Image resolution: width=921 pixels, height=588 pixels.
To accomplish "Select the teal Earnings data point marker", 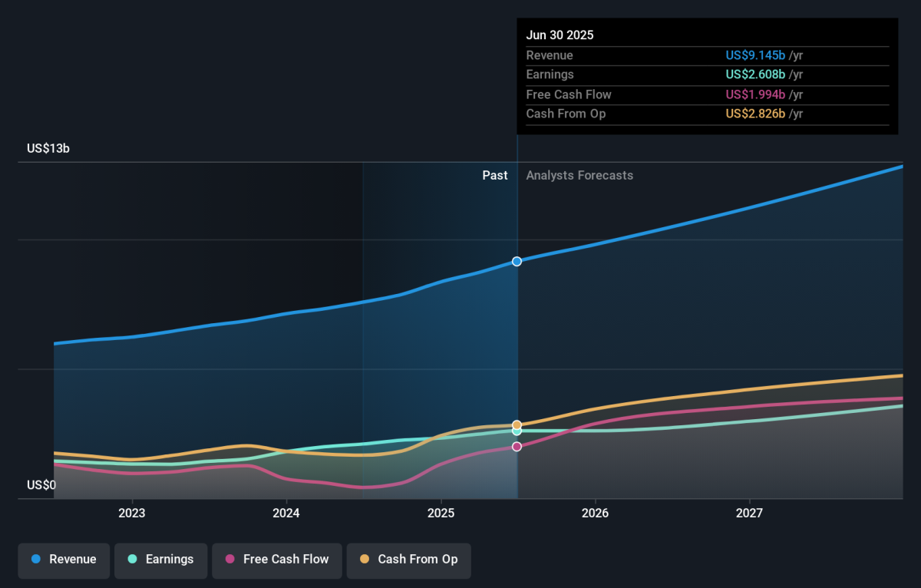I will 517,431.
